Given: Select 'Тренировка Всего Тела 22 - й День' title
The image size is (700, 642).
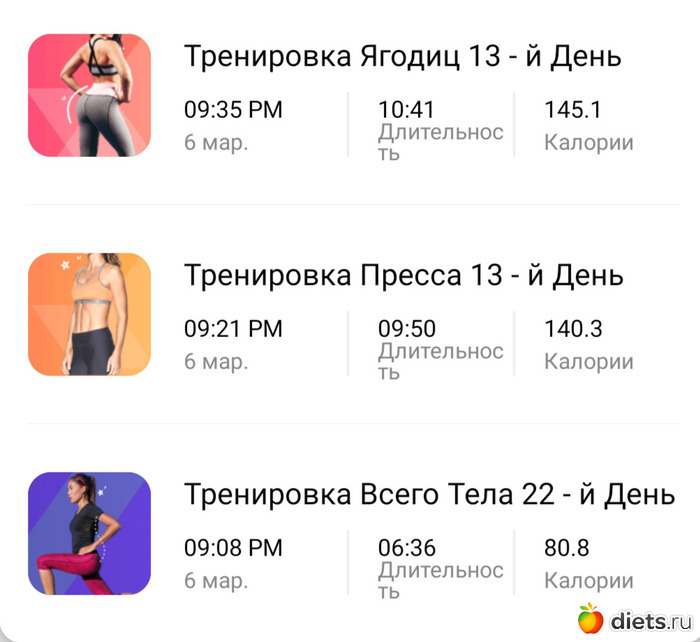Looking at the screenshot, I should point(429,494).
